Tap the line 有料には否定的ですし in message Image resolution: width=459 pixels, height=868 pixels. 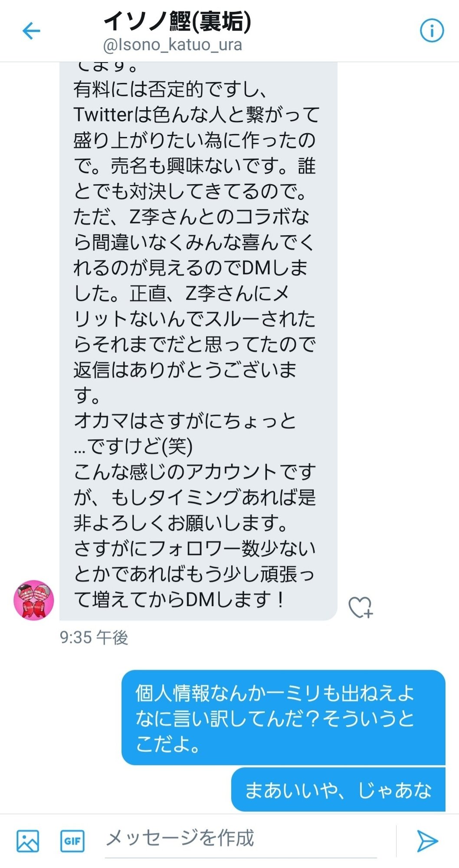point(170,89)
